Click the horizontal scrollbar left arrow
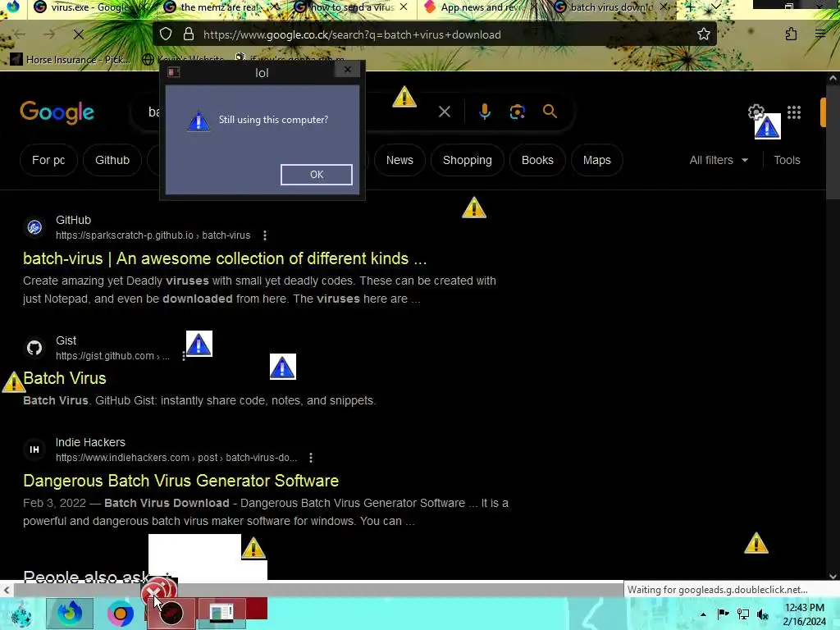 [6, 591]
